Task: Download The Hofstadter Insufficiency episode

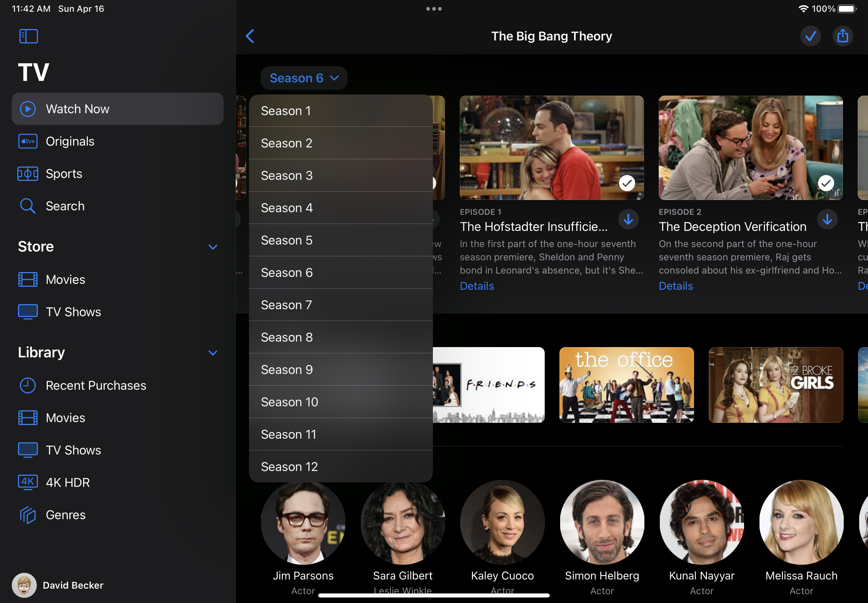Action: [x=629, y=220]
